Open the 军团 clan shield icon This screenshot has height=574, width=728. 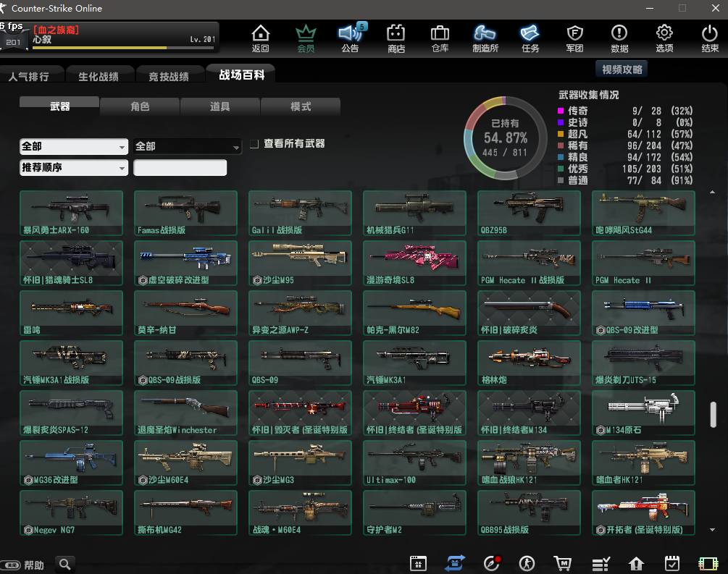574,38
